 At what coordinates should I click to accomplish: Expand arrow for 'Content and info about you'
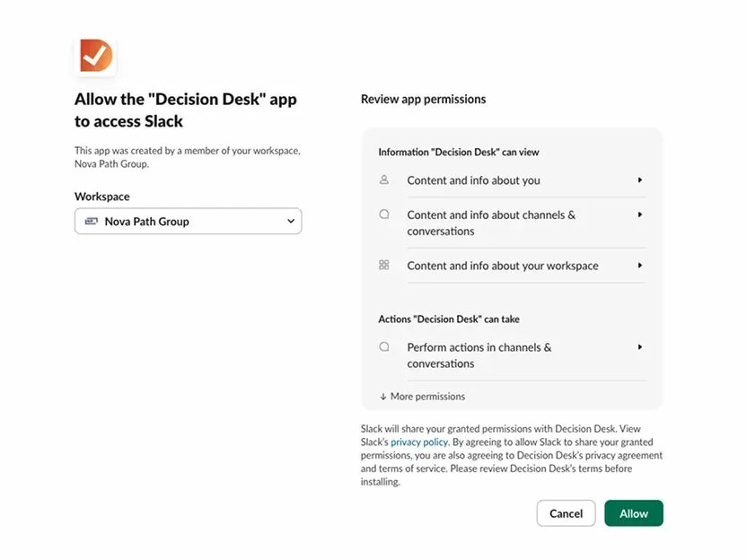(x=640, y=180)
